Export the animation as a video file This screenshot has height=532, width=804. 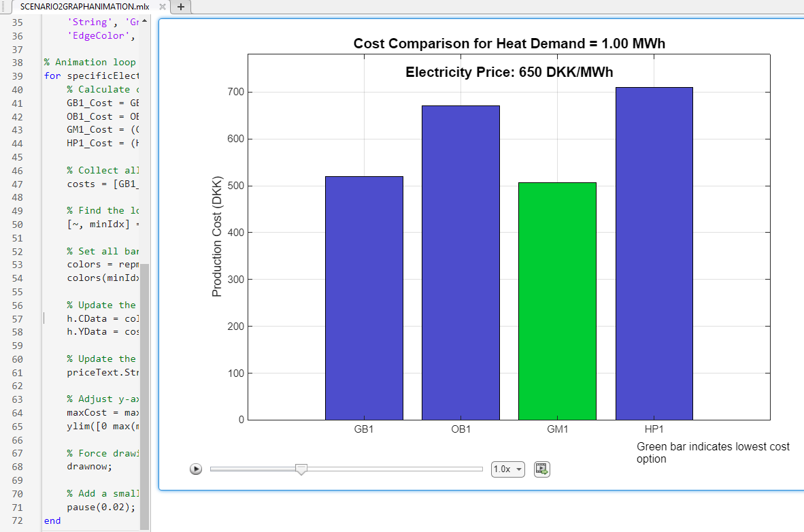541,469
